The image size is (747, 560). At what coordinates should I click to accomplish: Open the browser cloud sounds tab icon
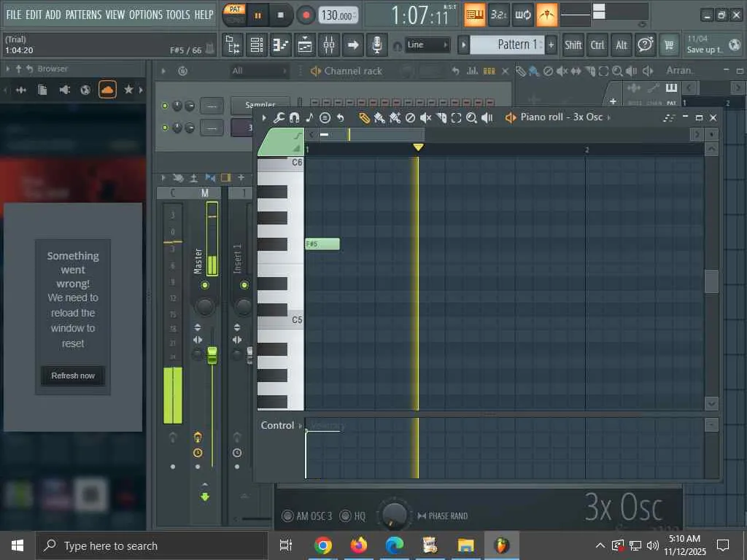[108, 90]
